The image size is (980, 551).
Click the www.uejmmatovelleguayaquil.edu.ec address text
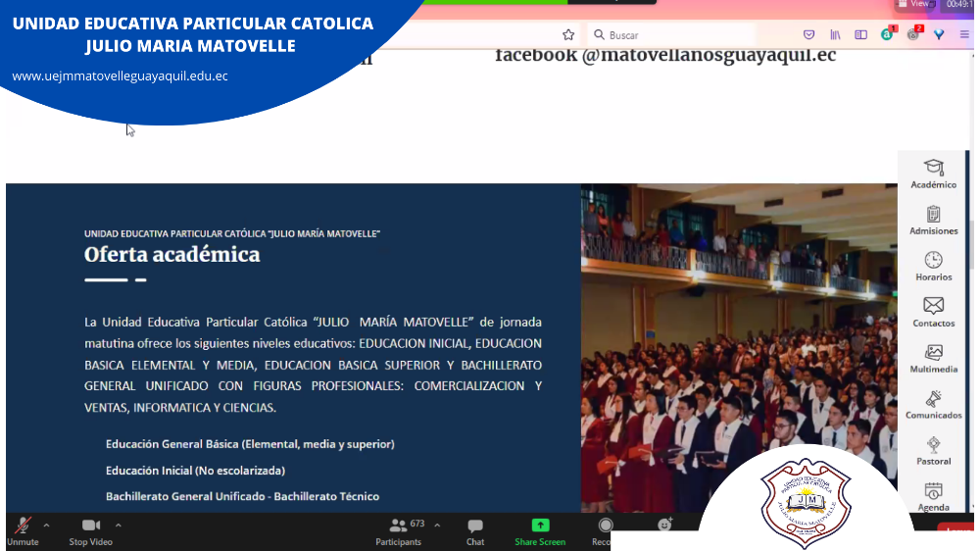[x=120, y=76]
